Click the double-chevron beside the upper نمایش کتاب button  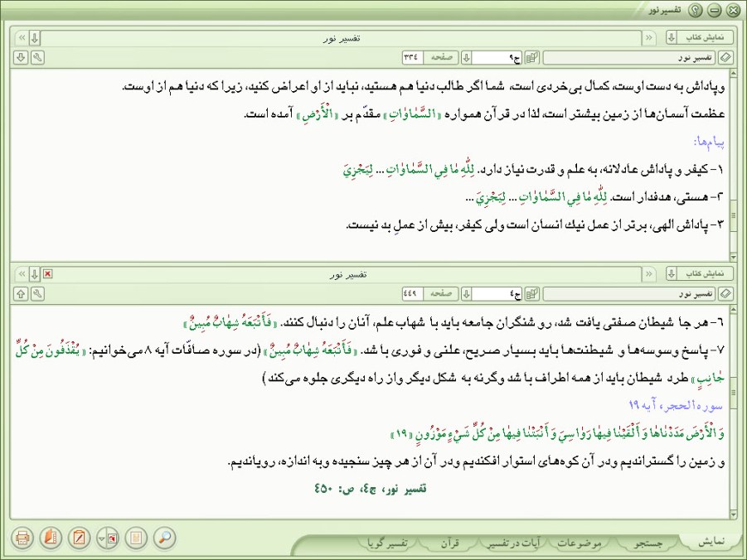(649, 37)
